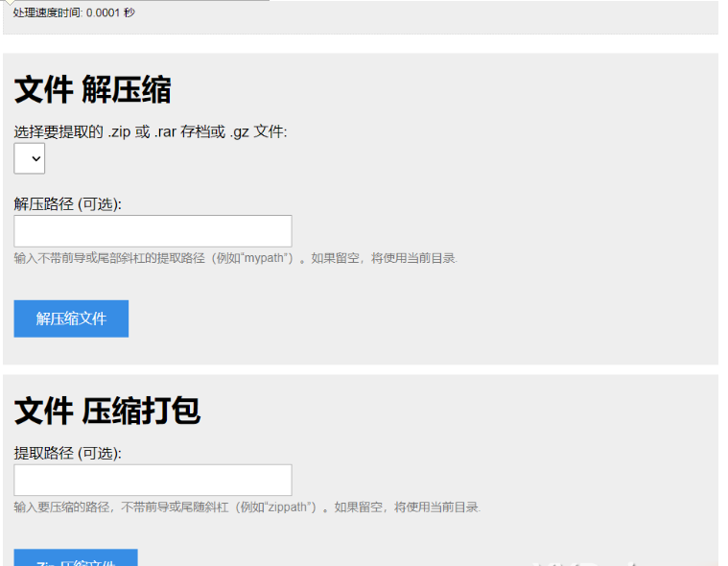Click the 提取路径 (可选) label
This screenshot has width=728, height=566.
68,453
